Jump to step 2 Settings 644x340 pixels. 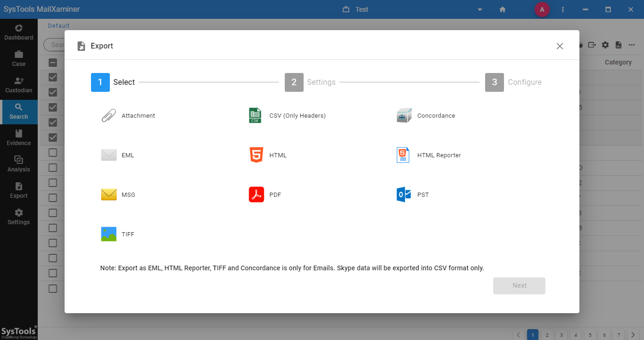point(310,82)
